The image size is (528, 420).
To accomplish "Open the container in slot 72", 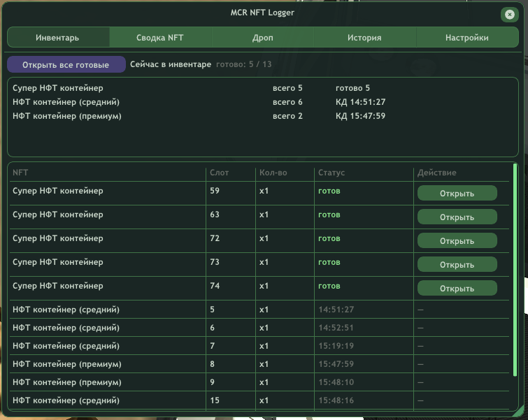I will coord(457,241).
